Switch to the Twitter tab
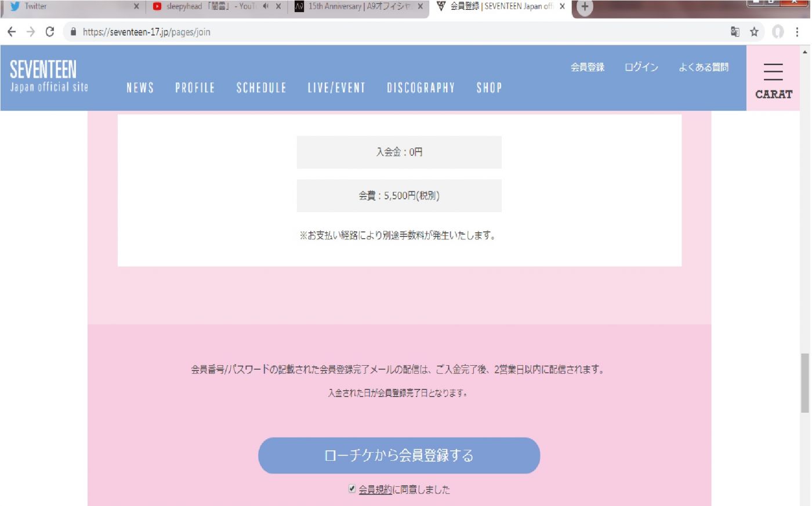812x506 pixels. pyautogui.click(x=70, y=6)
